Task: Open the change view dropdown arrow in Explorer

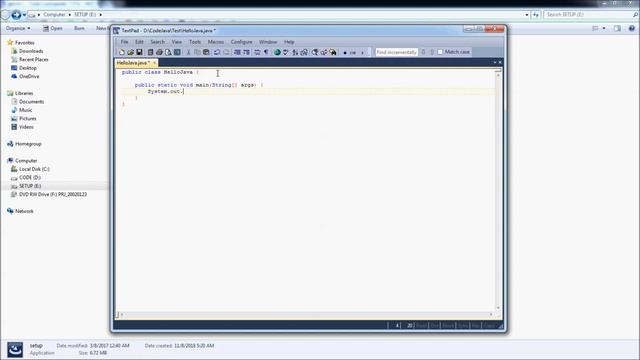Action: [604, 28]
